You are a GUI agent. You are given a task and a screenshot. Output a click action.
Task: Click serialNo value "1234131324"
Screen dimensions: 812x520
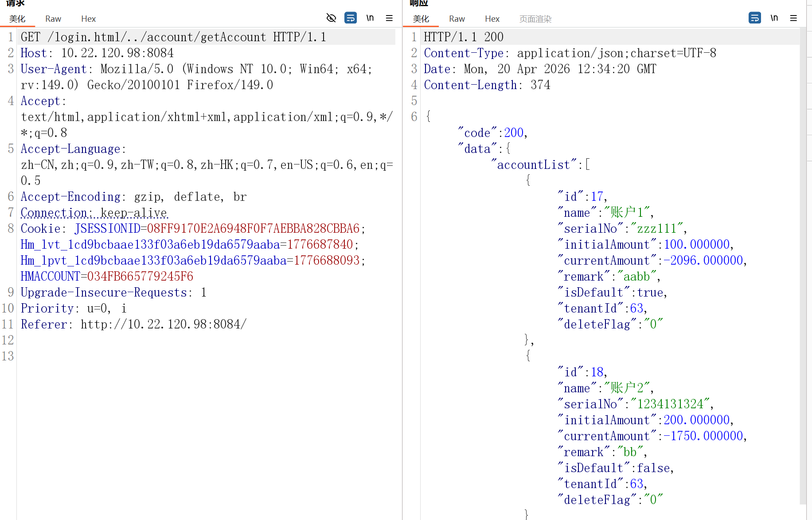pyautogui.click(x=670, y=404)
